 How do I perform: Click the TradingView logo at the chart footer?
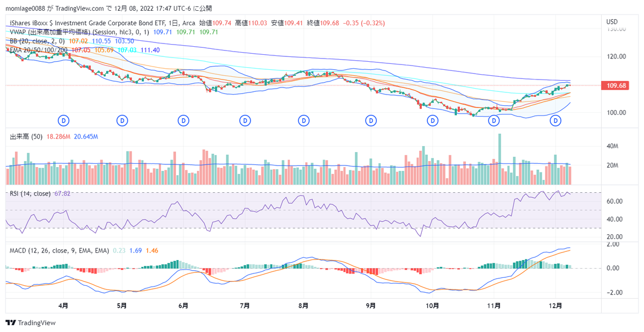coord(31,322)
